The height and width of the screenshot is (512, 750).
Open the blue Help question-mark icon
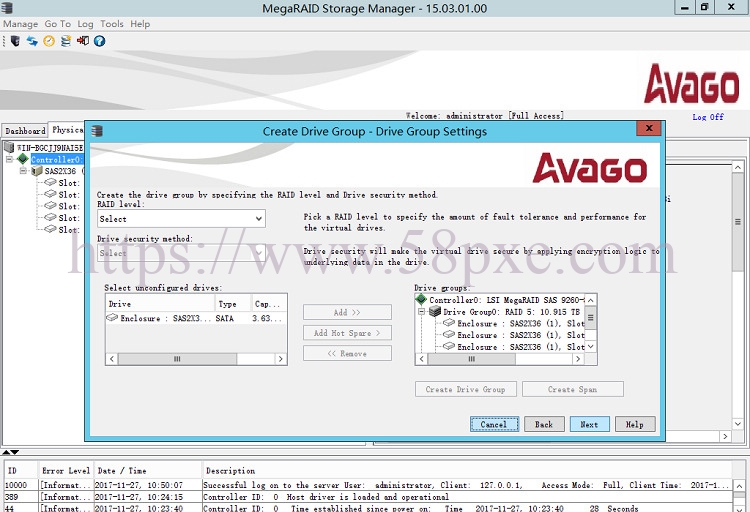[99, 41]
